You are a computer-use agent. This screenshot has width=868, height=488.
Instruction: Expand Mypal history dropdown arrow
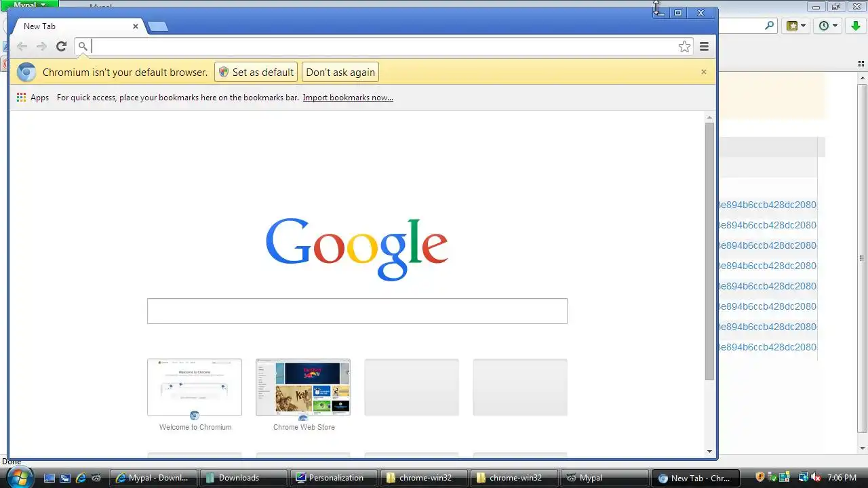coord(835,26)
